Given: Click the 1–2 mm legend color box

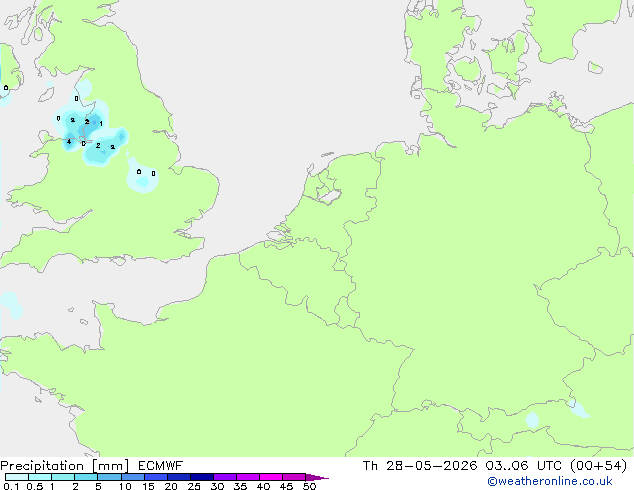Looking at the screenshot, I should point(63,477).
